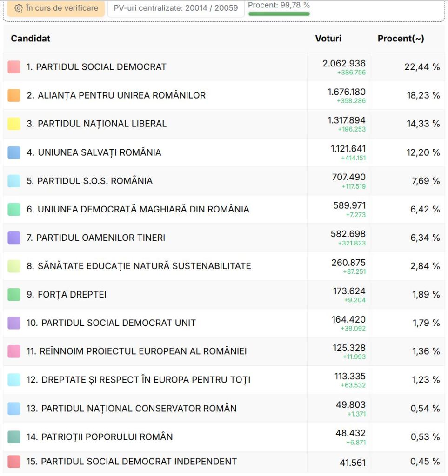This screenshot has height=476, width=448.
Task: Click the Candidat column header
Action: coord(30,39)
